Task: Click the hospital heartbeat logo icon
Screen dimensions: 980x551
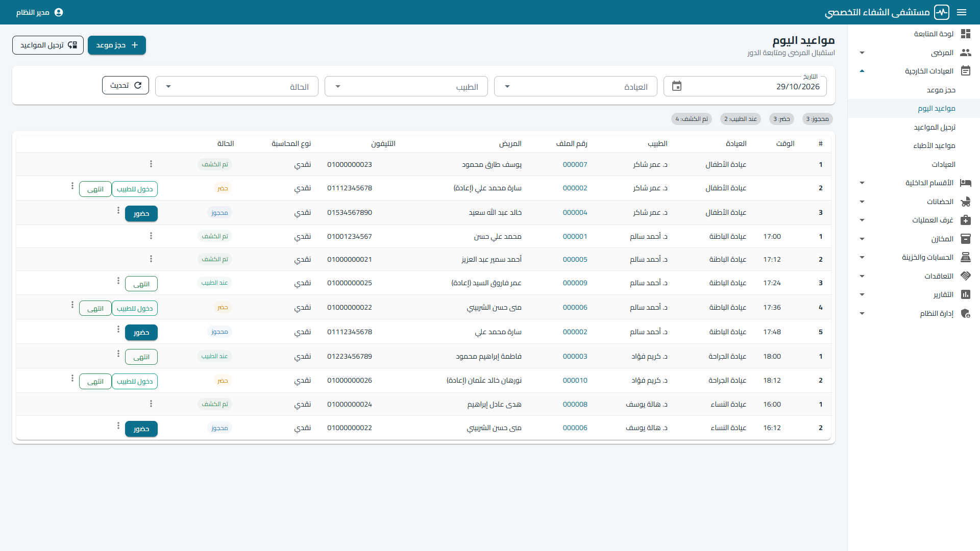Action: [942, 12]
